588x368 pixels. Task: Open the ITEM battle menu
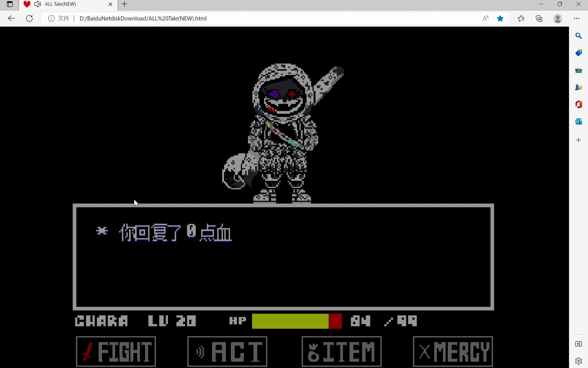(x=341, y=351)
